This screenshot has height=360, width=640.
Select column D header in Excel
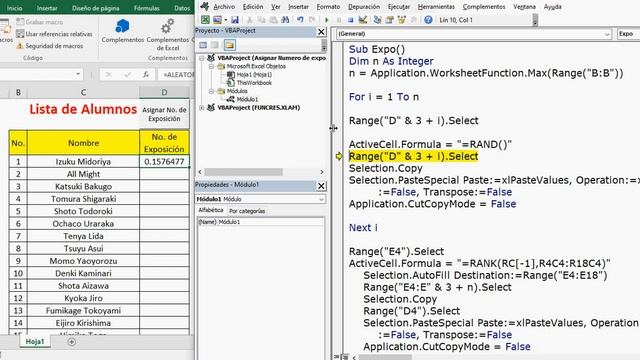(x=164, y=92)
